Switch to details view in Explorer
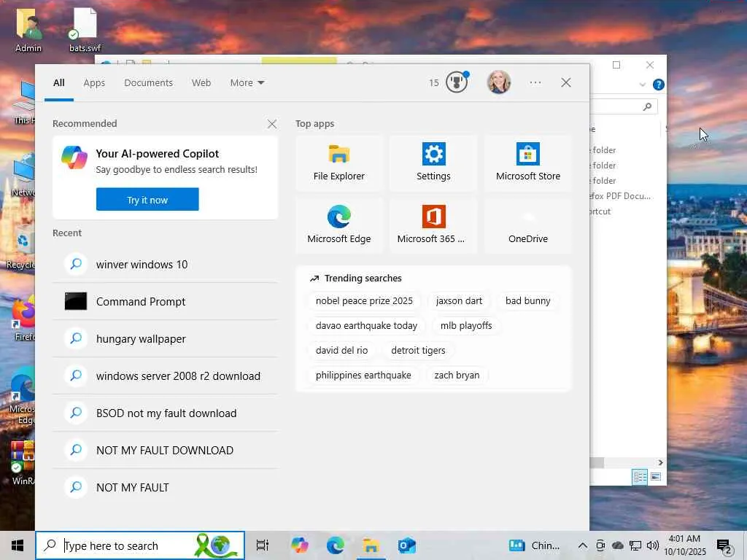Image resolution: width=747 pixels, height=560 pixels. point(639,477)
